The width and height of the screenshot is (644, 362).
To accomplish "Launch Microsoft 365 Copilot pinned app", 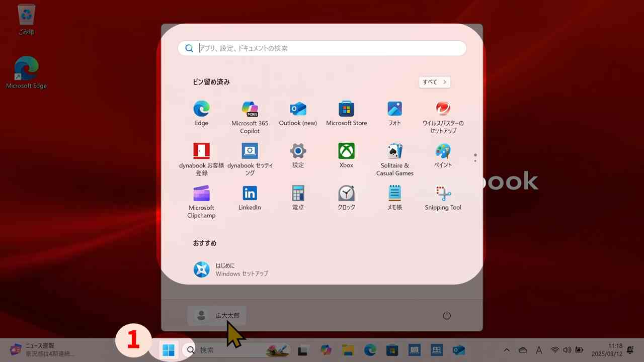I will click(x=250, y=117).
